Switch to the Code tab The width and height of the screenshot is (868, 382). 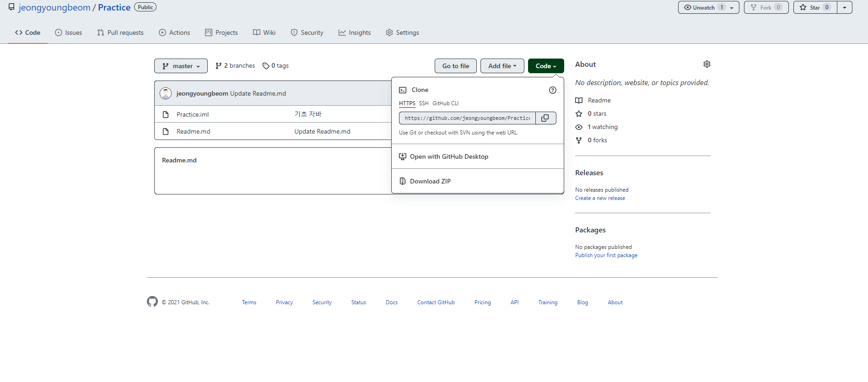click(27, 32)
